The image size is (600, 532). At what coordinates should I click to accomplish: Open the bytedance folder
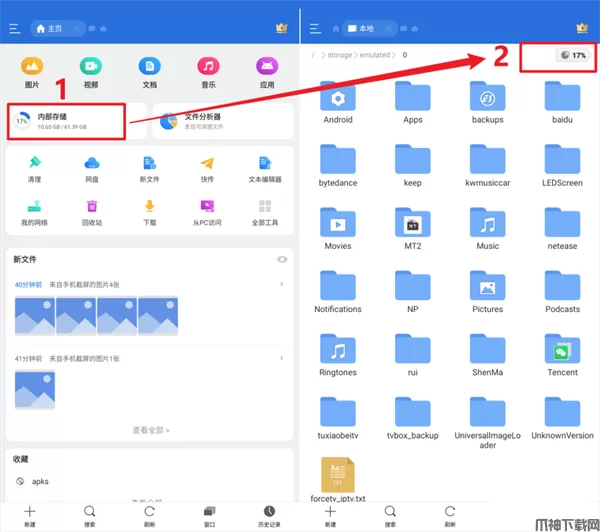(x=338, y=166)
